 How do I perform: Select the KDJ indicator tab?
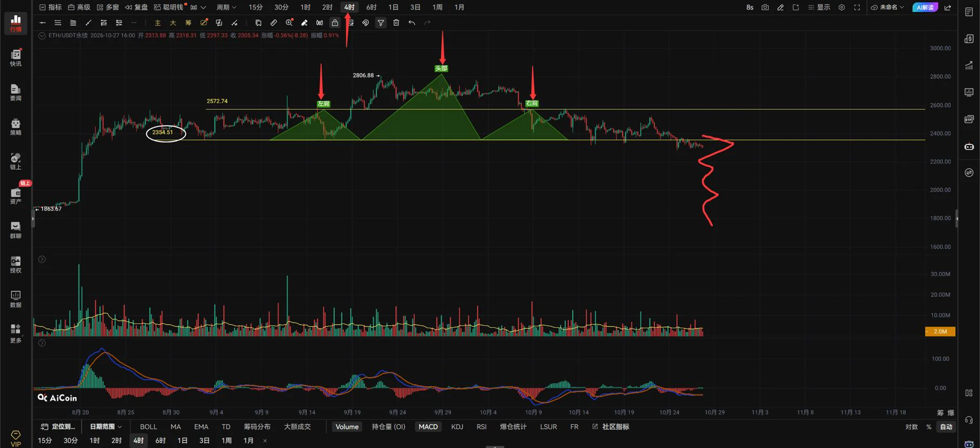tap(457, 427)
